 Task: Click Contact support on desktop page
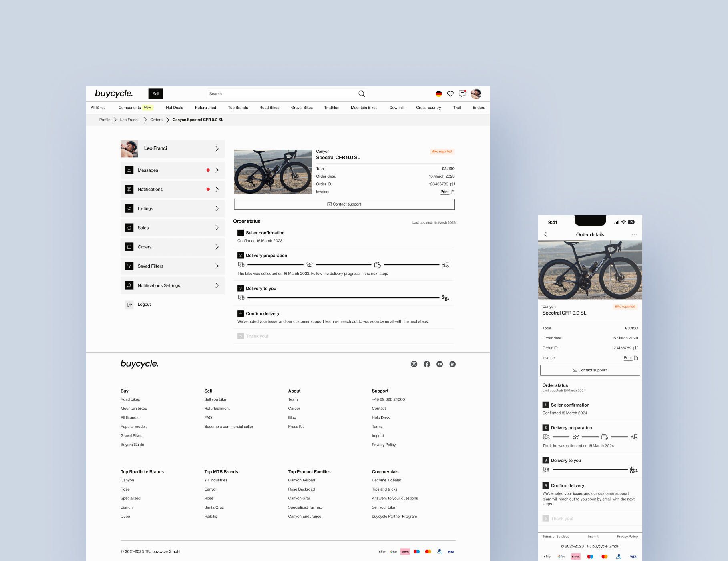pyautogui.click(x=344, y=204)
